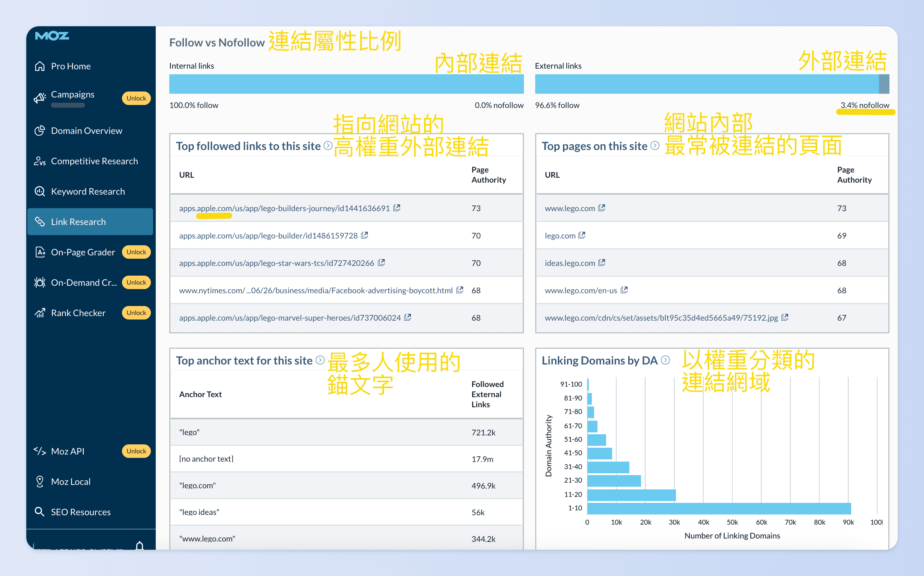Click the notification bell at sidebar bottom
The width and height of the screenshot is (924, 576).
tap(140, 546)
